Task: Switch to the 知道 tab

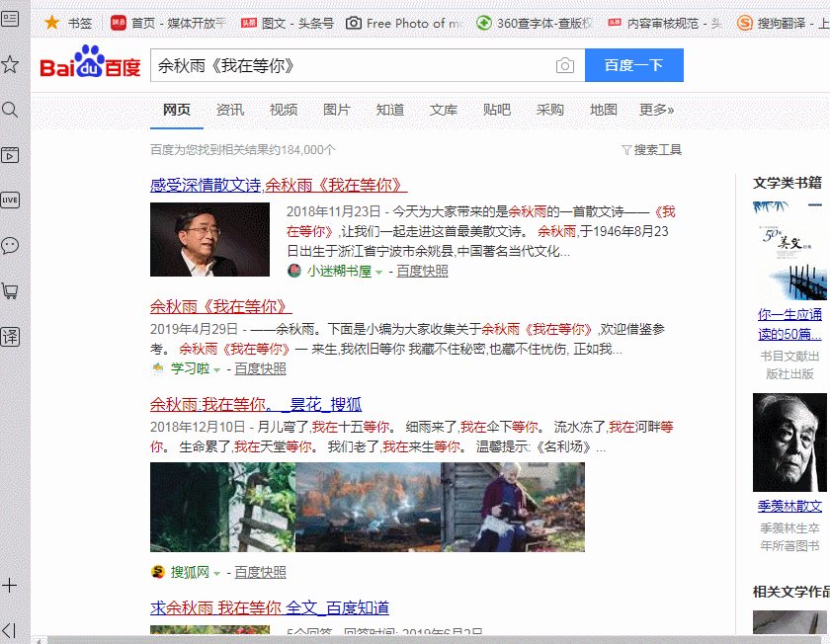Action: (x=390, y=110)
